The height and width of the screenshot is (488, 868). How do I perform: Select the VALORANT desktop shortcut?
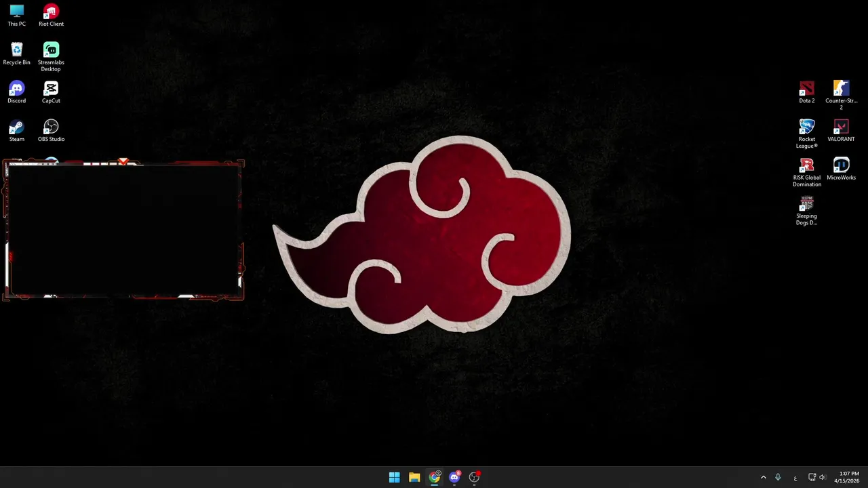tap(841, 131)
